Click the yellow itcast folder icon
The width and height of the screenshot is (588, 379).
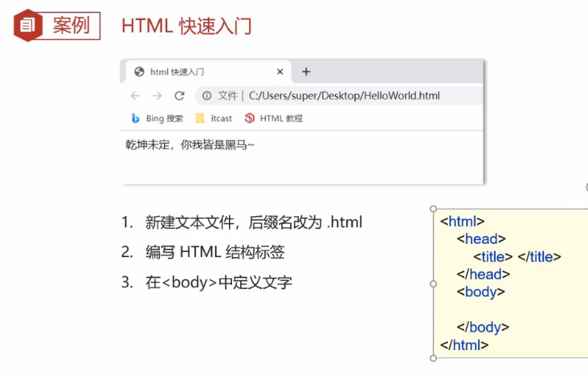[x=200, y=119]
